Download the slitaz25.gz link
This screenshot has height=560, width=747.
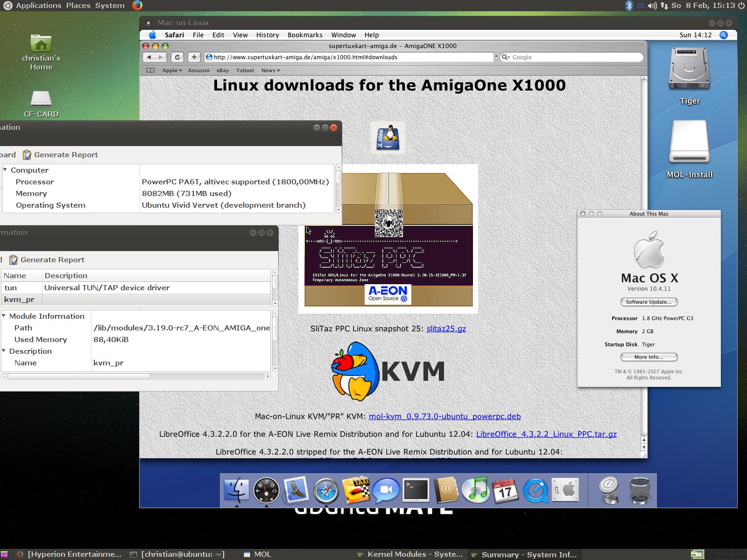click(446, 329)
